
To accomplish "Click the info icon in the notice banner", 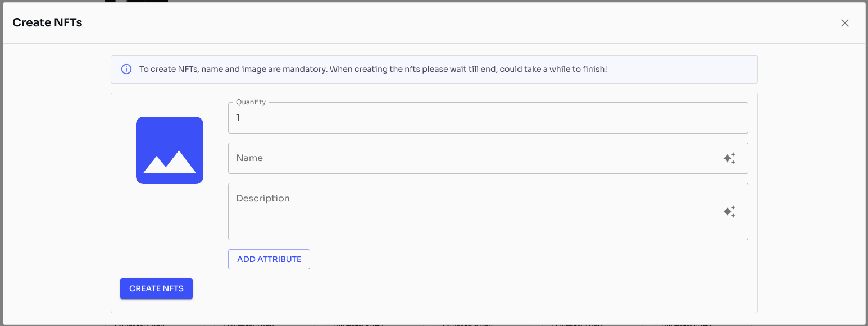I will point(126,70).
